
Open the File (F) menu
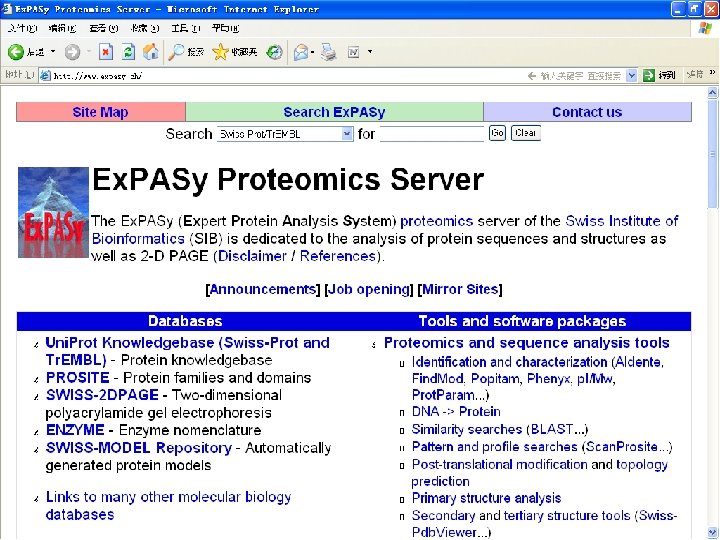[x=22, y=28]
